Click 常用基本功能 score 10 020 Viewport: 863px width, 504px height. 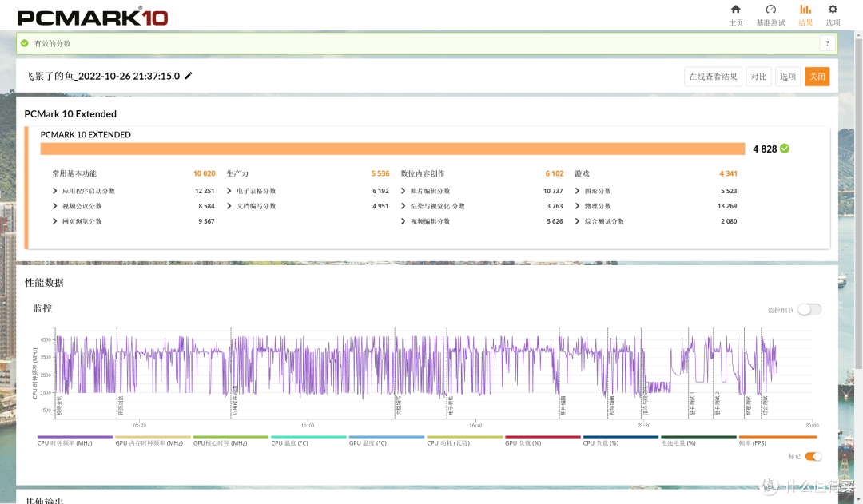(x=205, y=173)
